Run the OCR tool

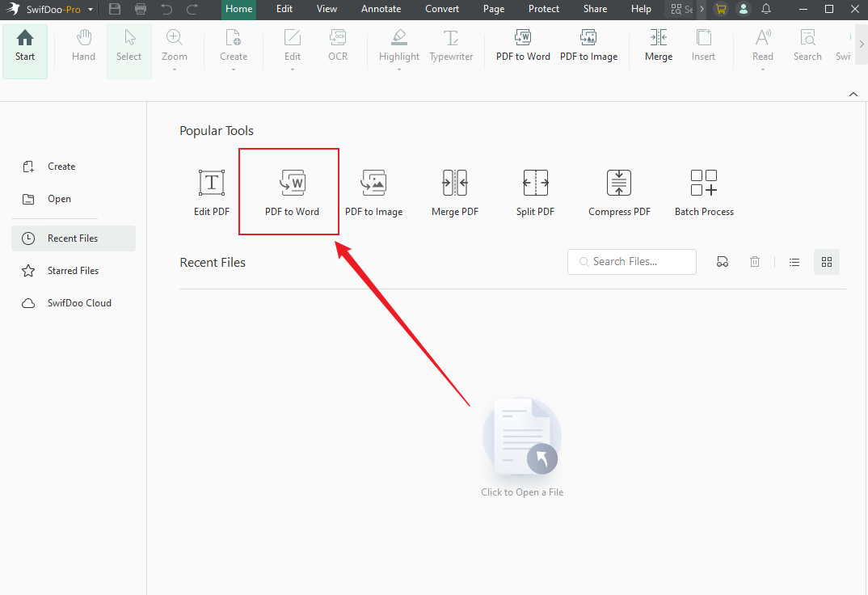coord(338,45)
